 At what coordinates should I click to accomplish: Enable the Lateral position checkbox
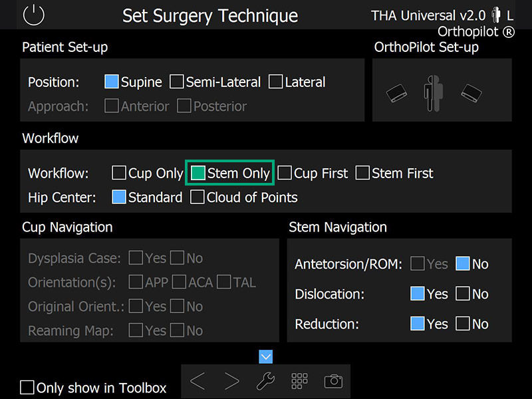click(275, 82)
